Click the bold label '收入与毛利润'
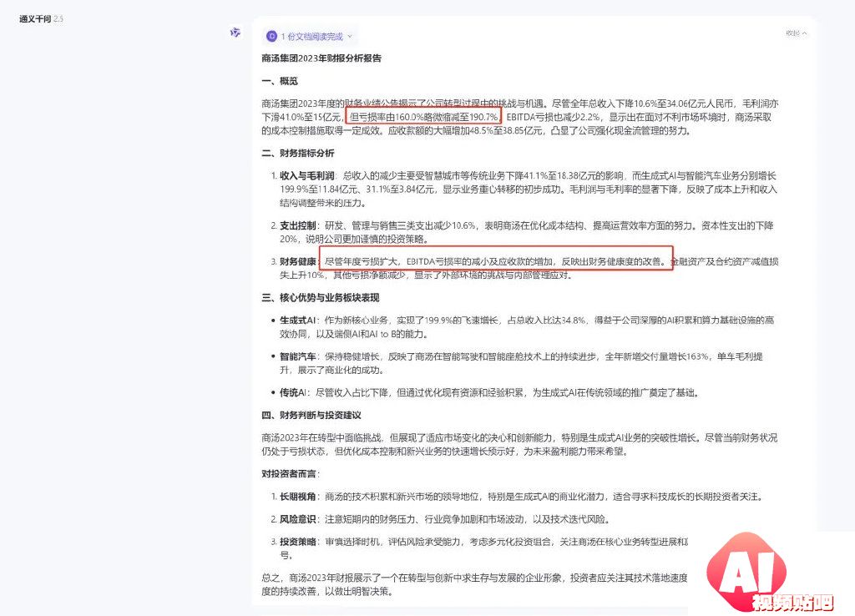This screenshot has height=616, width=855. (307, 175)
